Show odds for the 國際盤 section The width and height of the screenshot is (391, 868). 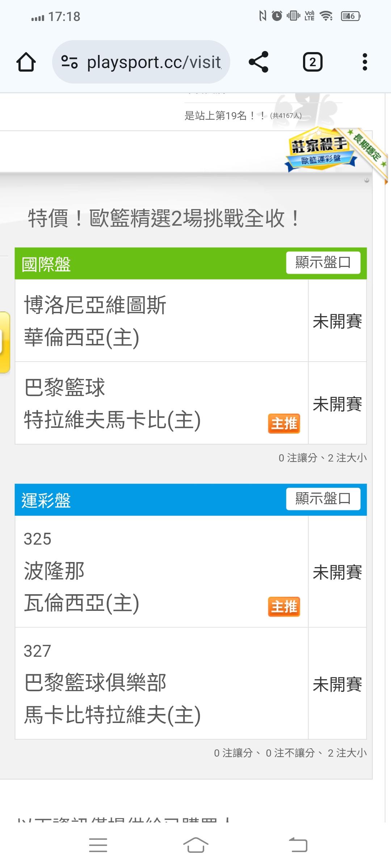click(323, 263)
